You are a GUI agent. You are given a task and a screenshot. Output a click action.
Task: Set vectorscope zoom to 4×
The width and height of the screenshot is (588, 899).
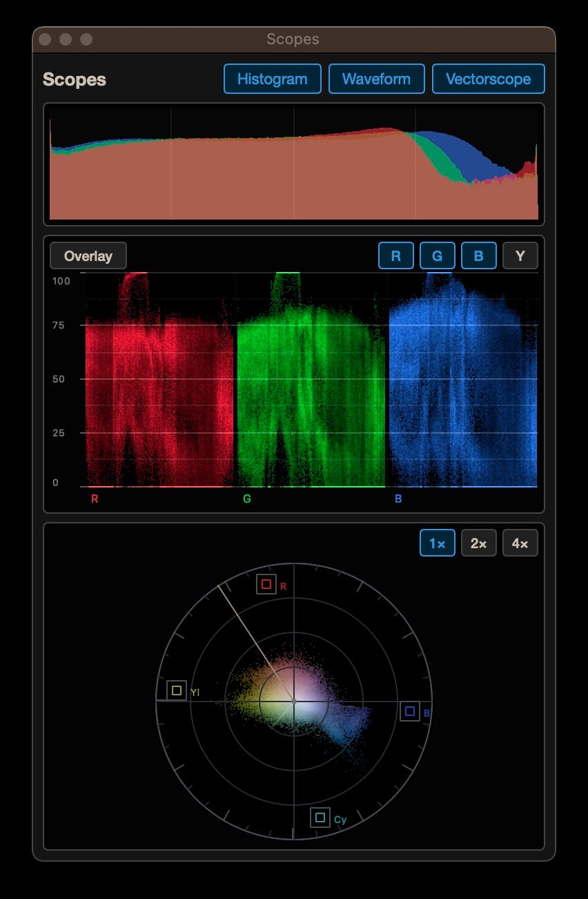(520, 543)
